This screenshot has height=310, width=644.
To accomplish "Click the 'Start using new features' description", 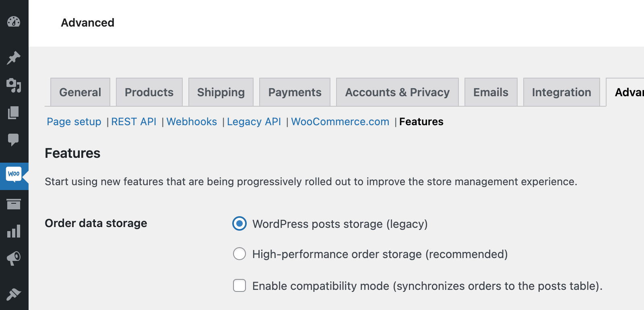I will (x=311, y=182).
